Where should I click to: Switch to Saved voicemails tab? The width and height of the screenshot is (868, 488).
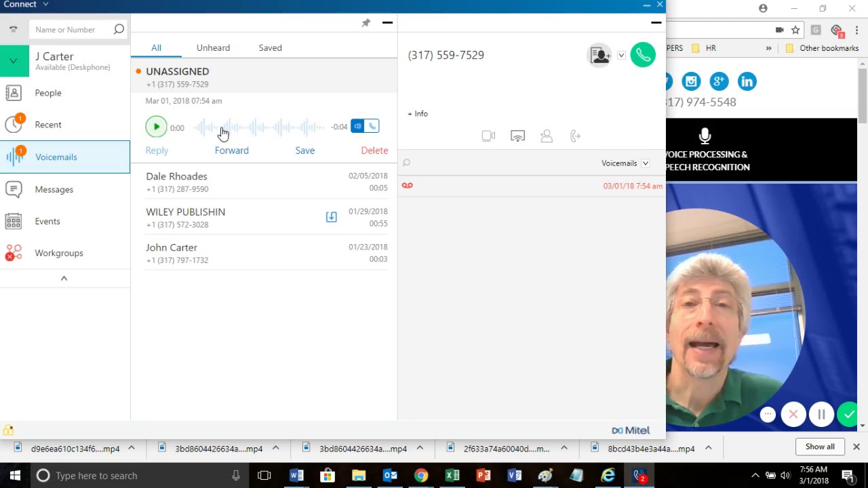pos(270,48)
